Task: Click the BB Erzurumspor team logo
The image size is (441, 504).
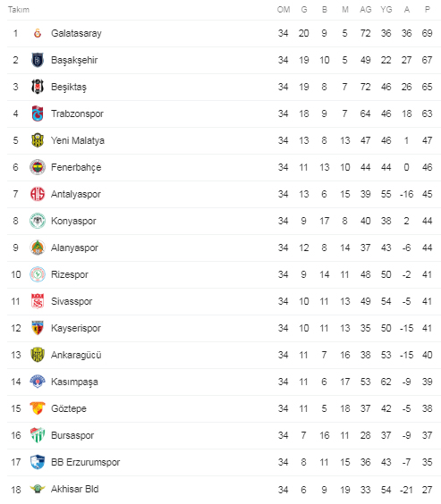Action: point(38,462)
